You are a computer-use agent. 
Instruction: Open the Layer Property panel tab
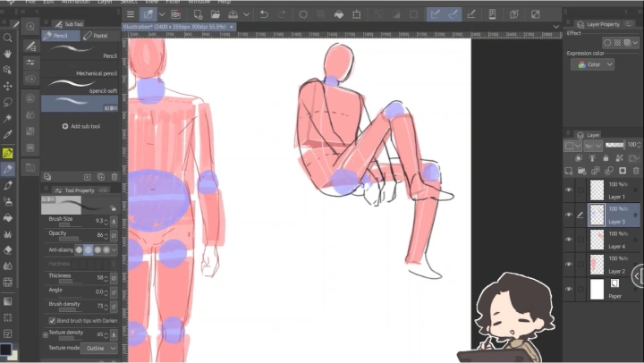(x=598, y=24)
